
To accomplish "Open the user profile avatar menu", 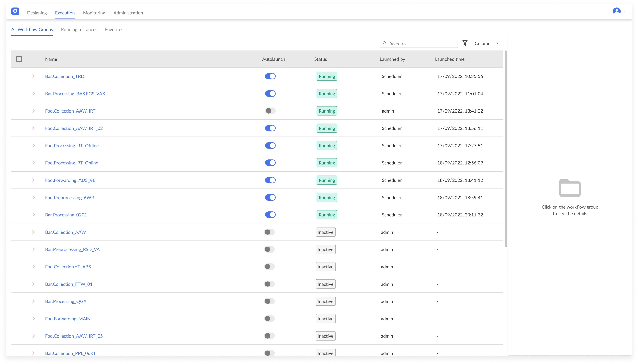I will [x=617, y=11].
